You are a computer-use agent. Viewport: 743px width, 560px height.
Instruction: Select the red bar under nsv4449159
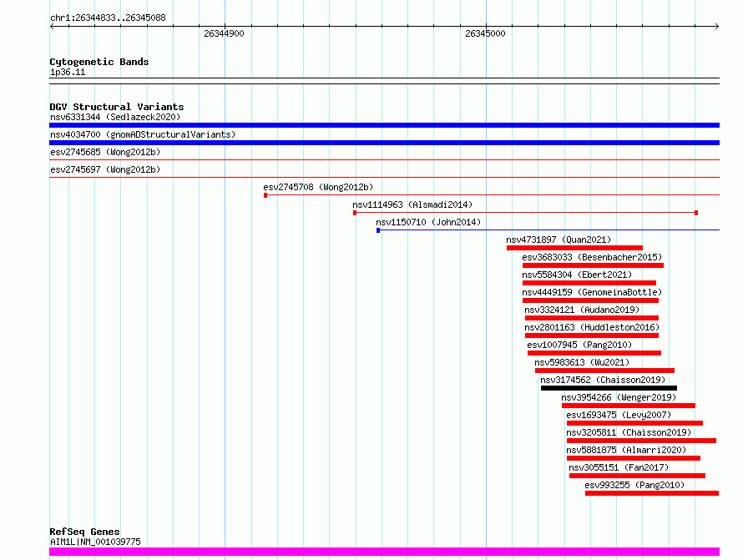coord(590,300)
